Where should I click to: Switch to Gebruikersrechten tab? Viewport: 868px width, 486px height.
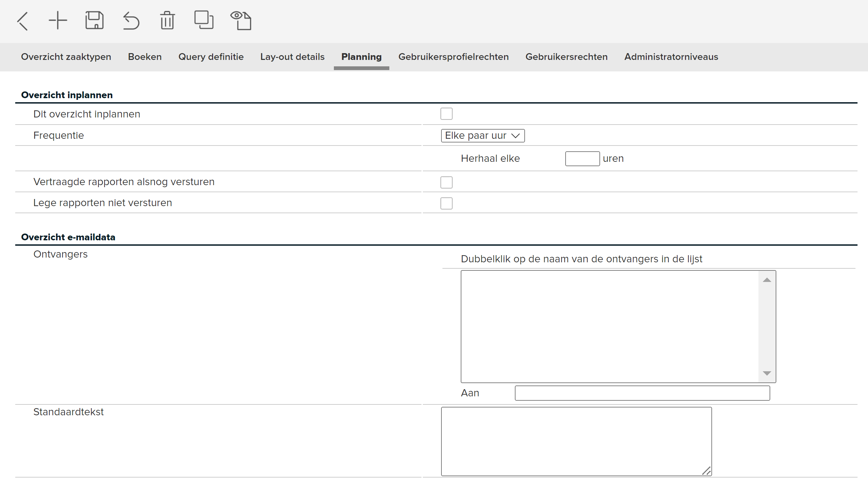click(x=566, y=57)
